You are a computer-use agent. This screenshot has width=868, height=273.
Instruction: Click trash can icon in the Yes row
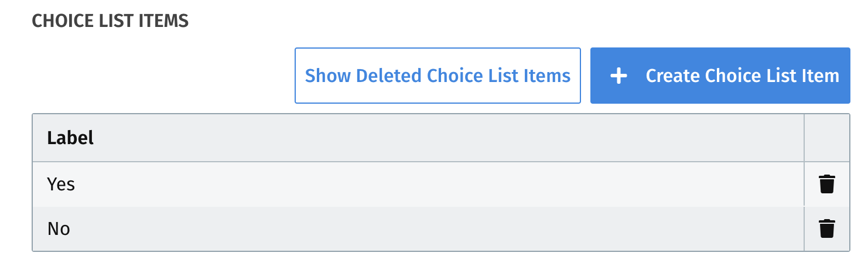tap(826, 184)
